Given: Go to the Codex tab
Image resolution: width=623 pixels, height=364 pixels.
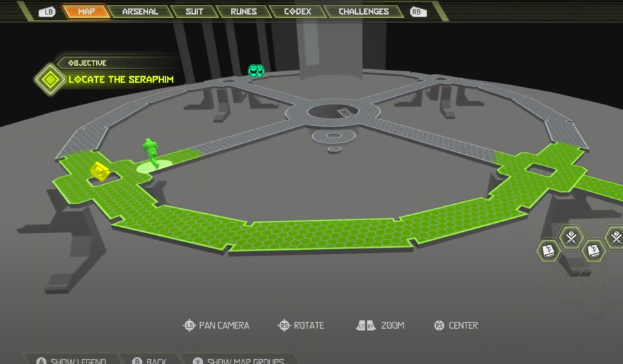Looking at the screenshot, I should (294, 12).
